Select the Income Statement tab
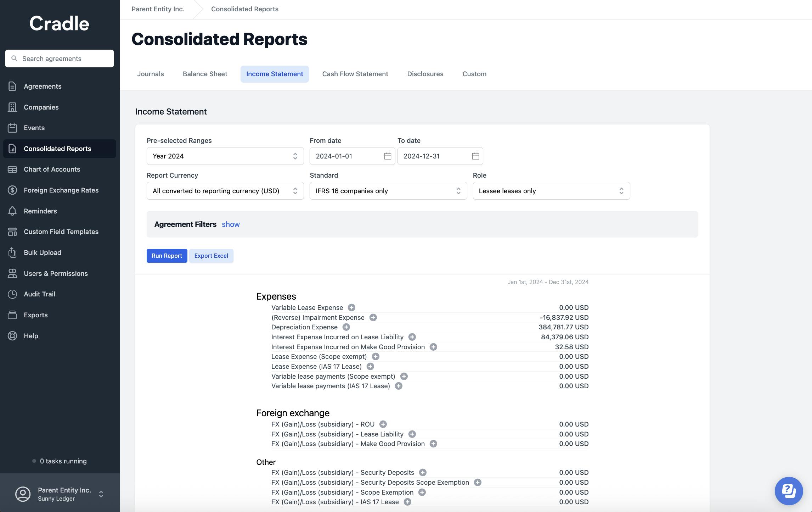Image resolution: width=812 pixels, height=512 pixels. 275,74
